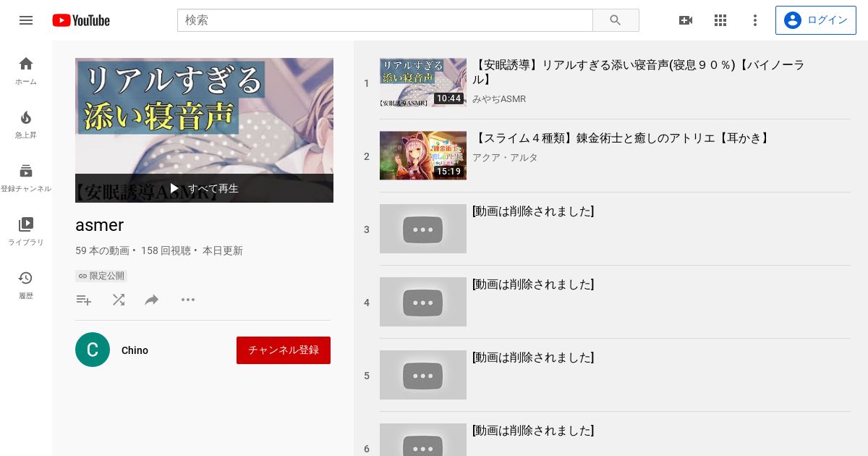Viewport: 868px width, 456px height.
Task: Click 動画は削除されました text in row 5
Action: click(x=533, y=358)
